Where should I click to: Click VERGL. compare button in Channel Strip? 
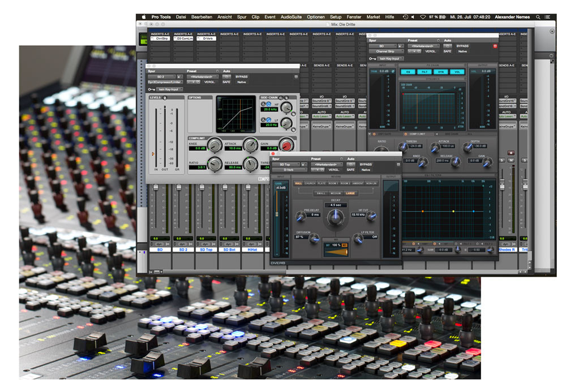[x=430, y=51]
